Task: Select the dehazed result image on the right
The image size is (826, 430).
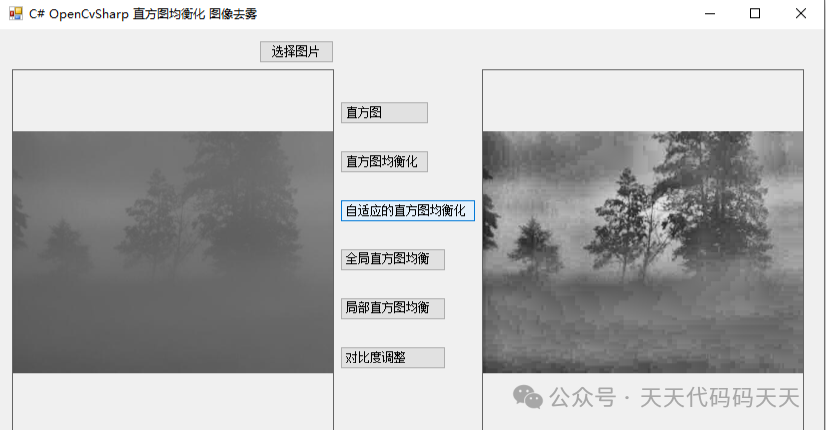Action: tap(643, 252)
